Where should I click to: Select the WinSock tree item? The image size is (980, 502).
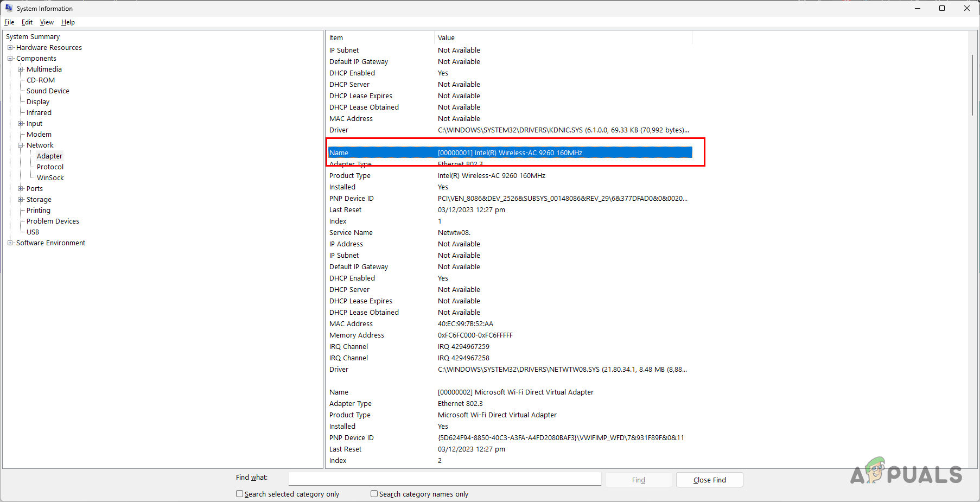coord(50,177)
